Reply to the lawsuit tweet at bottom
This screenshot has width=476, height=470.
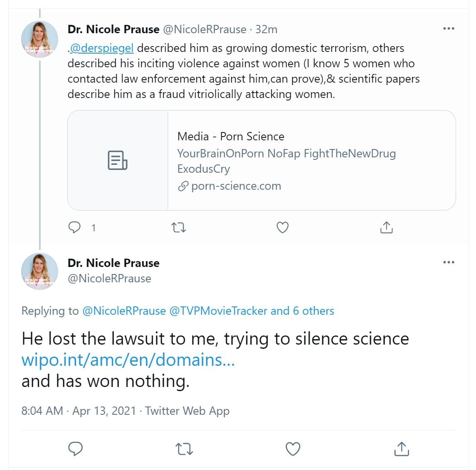[x=75, y=449]
